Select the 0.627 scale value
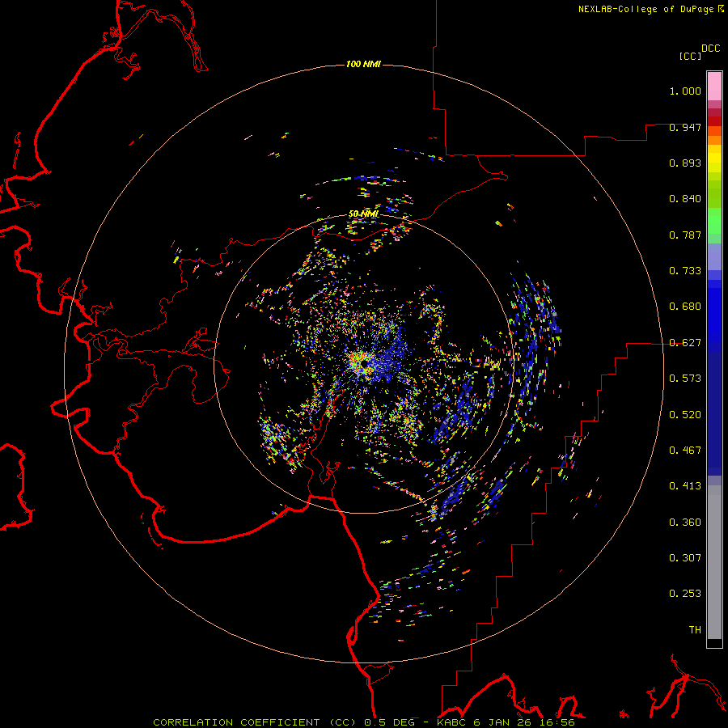 coord(685,343)
